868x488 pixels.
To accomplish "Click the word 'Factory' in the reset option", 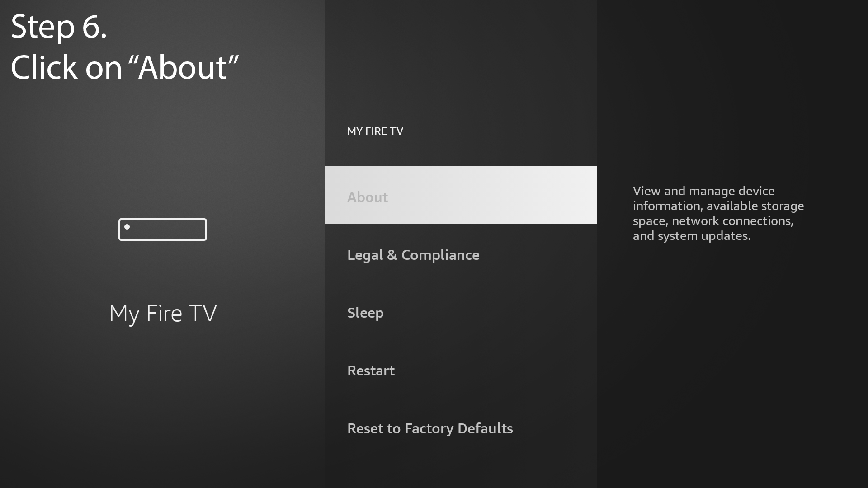I will click(x=429, y=429).
